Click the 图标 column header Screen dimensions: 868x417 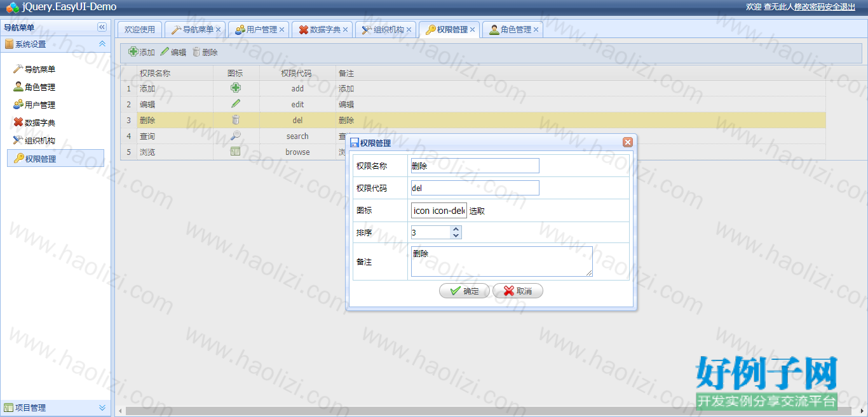coord(235,73)
